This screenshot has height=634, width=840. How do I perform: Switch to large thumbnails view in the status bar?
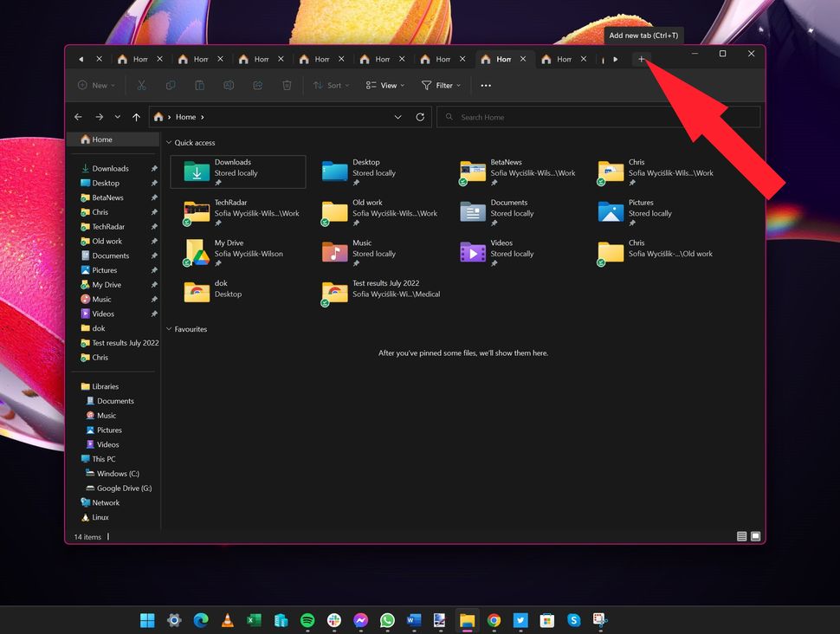coord(754,536)
